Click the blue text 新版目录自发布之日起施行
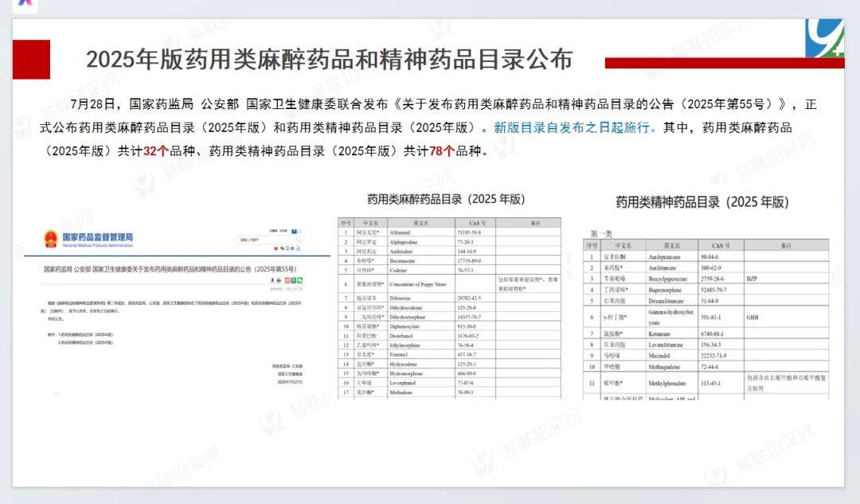This screenshot has width=860, height=504. 575,127
